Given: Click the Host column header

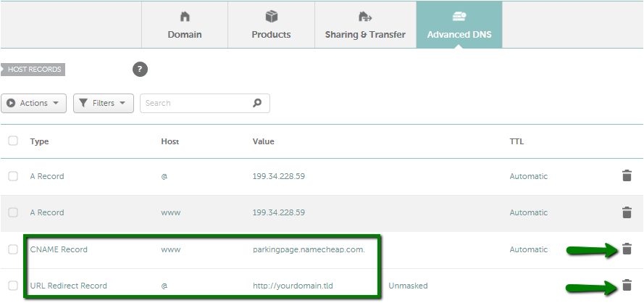Looking at the screenshot, I should [170, 141].
